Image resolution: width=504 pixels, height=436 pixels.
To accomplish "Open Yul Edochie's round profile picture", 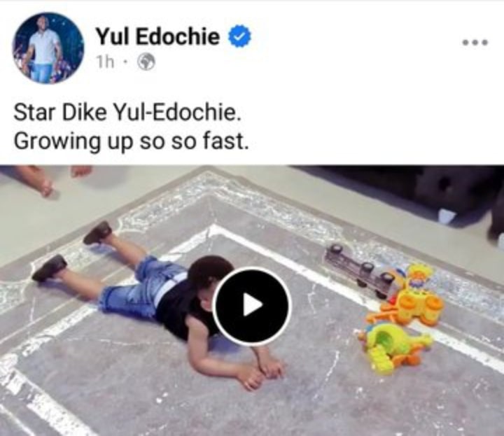I will (x=48, y=48).
